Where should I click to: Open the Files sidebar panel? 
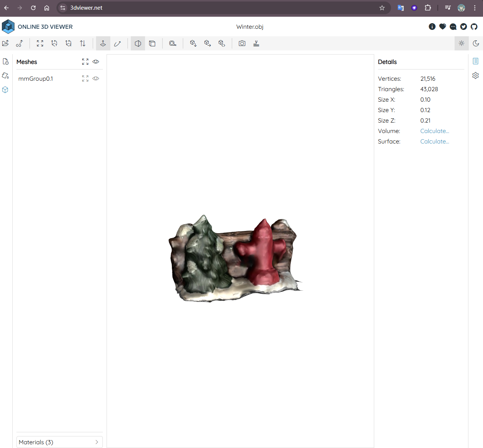[x=6, y=62]
